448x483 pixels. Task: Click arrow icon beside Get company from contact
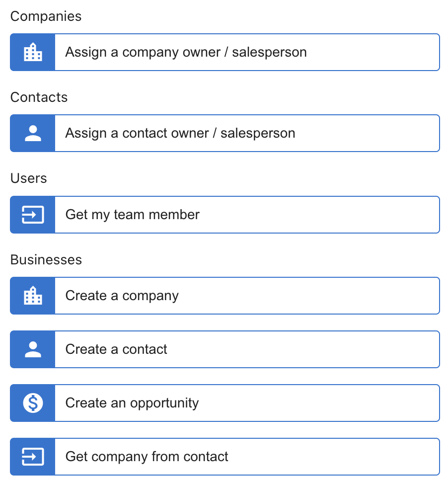33,457
